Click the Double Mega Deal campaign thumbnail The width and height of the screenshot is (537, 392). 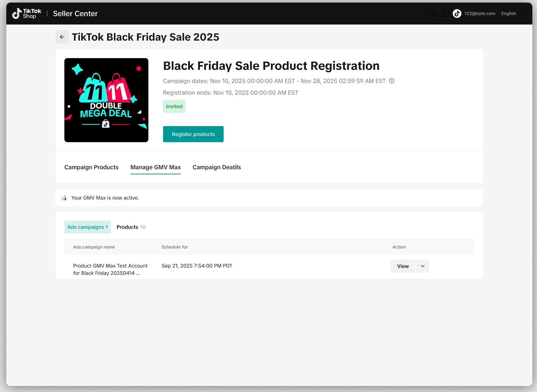(106, 100)
